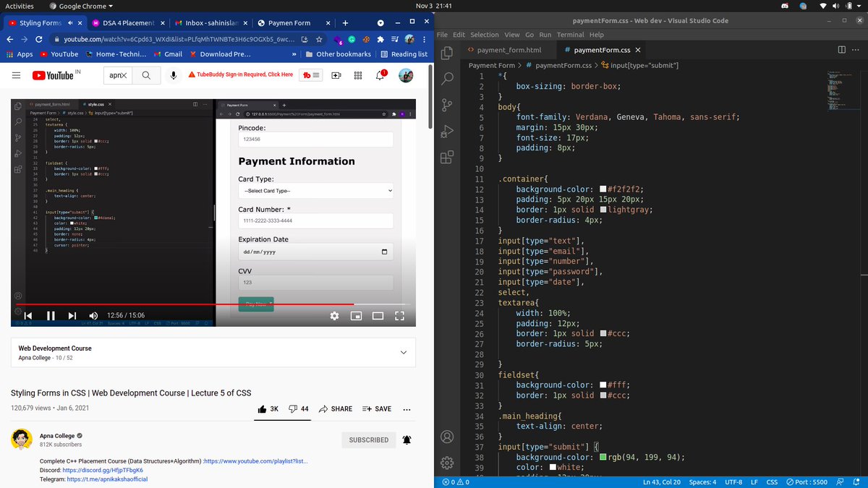Open the YouTube apps grid icon
Screen dimensions: 868x488
[358, 75]
